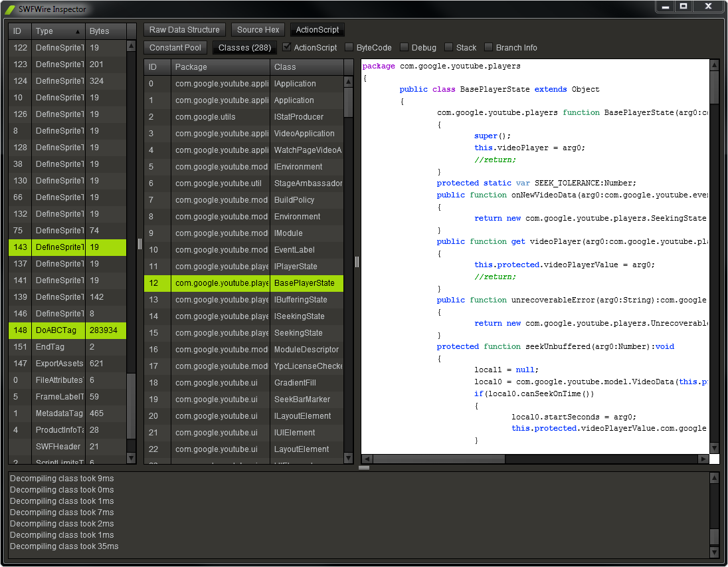Click splitter handle between classes and code
The width and height of the screenshot is (728, 567).
(357, 262)
